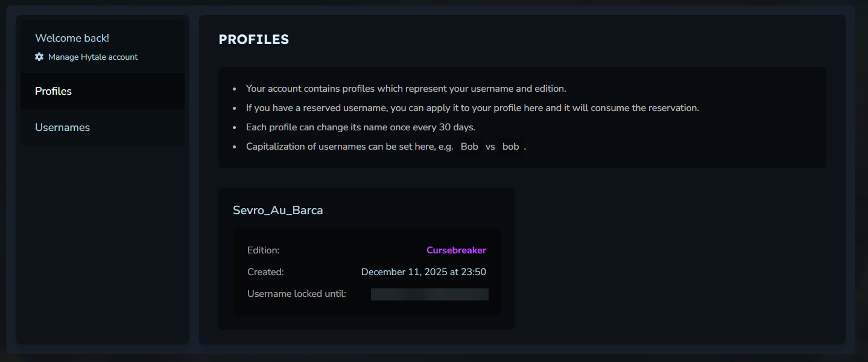Image resolution: width=868 pixels, height=362 pixels.
Task: Click the gear icon beside Manage Hytale account
Action: (39, 57)
